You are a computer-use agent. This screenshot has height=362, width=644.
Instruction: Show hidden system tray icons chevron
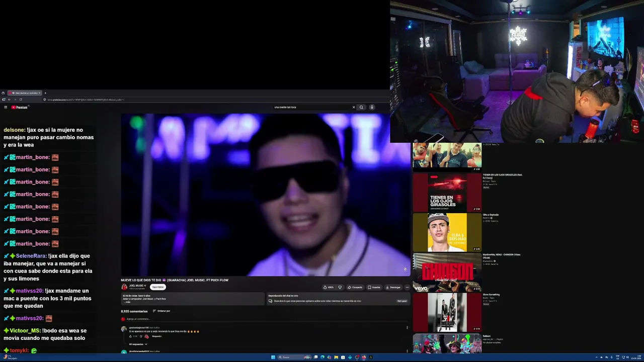596,357
